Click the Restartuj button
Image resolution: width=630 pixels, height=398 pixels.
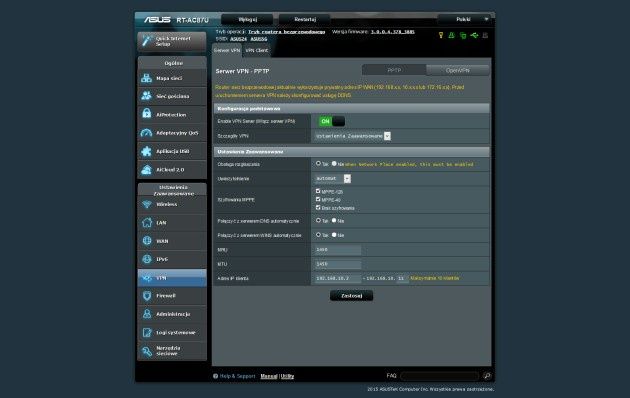coord(305,19)
